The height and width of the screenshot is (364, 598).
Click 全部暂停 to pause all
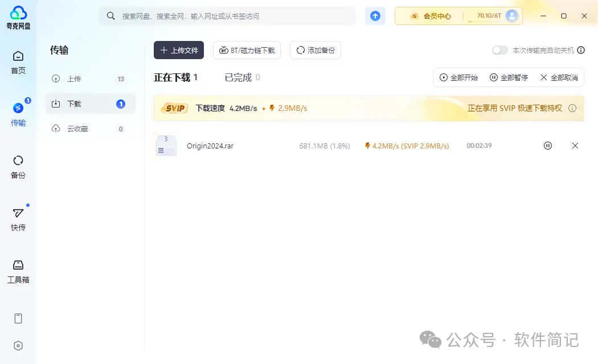pyautogui.click(x=509, y=78)
